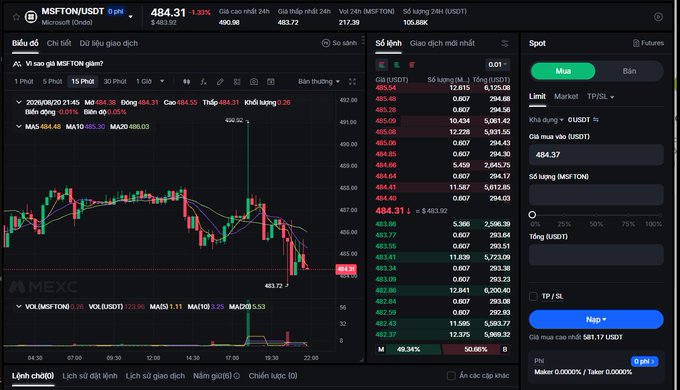This screenshot has width=680, height=390.
Task: Click the 485.54 ask price row
Action: tap(442, 88)
